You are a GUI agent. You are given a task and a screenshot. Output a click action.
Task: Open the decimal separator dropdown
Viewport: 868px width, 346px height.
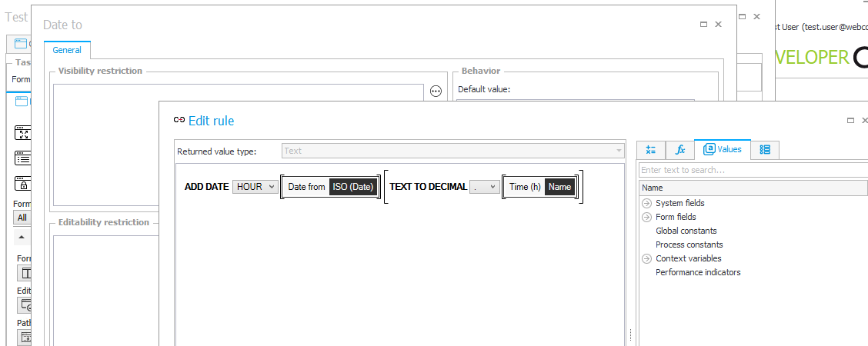tap(485, 187)
